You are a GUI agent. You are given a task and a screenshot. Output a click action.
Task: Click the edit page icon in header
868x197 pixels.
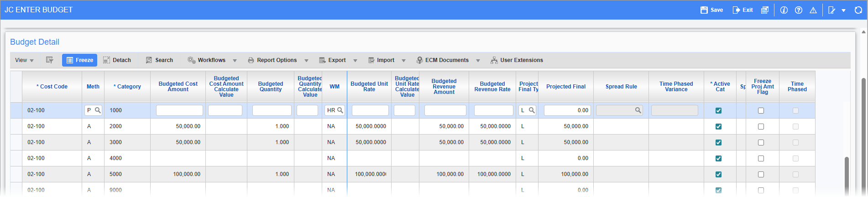832,10
